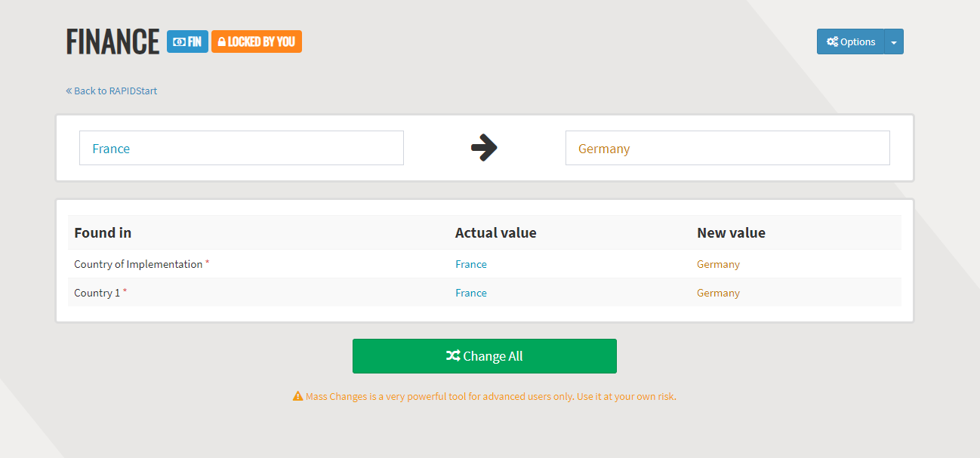Open the Options button label

(x=858, y=42)
